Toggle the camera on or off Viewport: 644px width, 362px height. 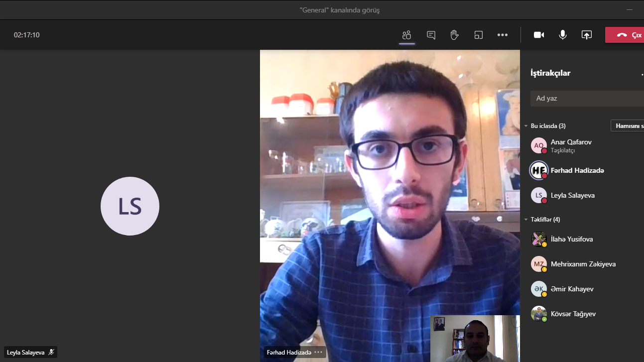[539, 35]
